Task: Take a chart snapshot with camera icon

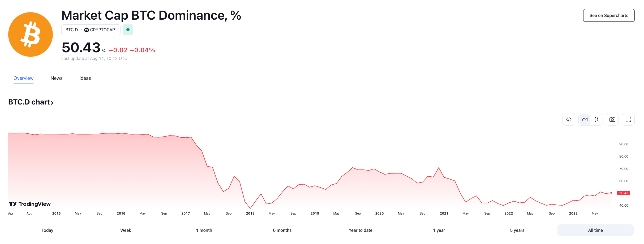Action: pos(612,119)
